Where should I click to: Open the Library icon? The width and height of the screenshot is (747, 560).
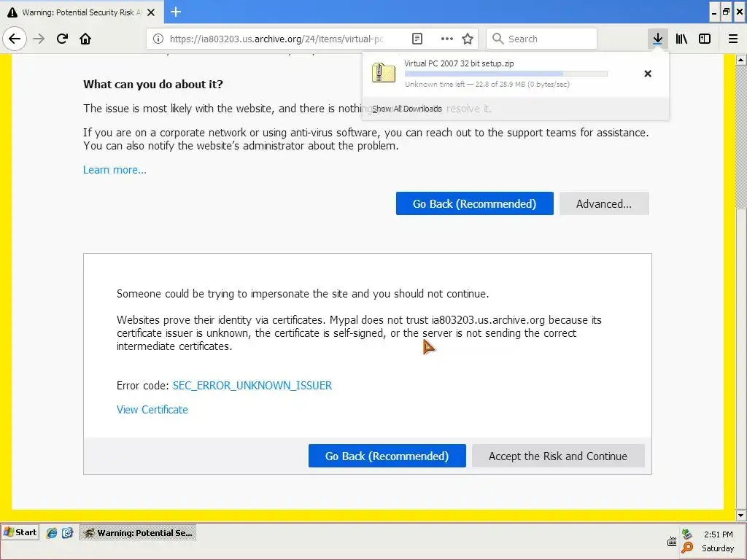(x=681, y=39)
